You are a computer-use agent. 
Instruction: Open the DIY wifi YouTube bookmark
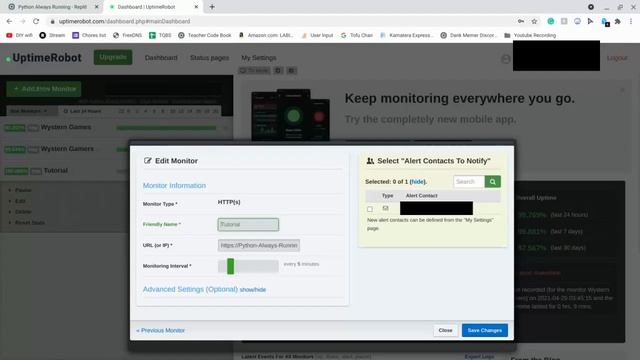point(19,35)
